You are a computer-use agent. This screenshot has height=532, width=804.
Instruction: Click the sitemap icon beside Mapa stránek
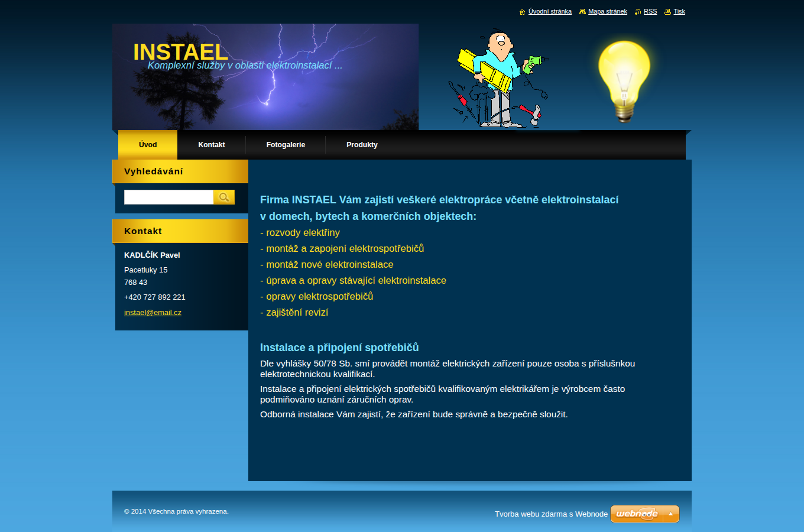(582, 12)
